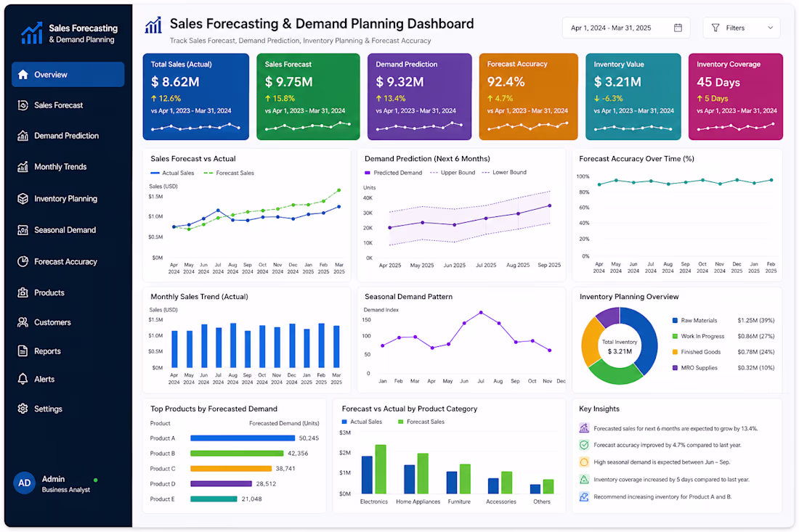
Task: Click the AD admin avatar
Action: coord(24,483)
